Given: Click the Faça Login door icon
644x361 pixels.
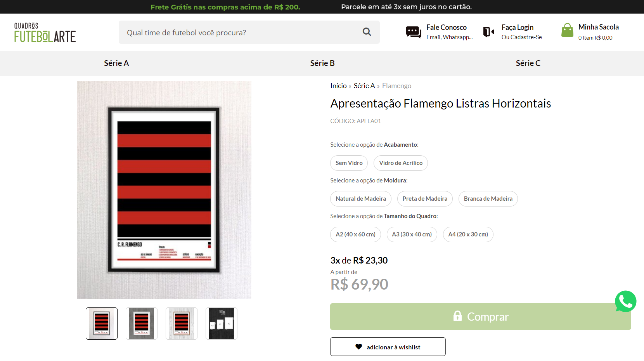Looking at the screenshot, I should (x=488, y=32).
